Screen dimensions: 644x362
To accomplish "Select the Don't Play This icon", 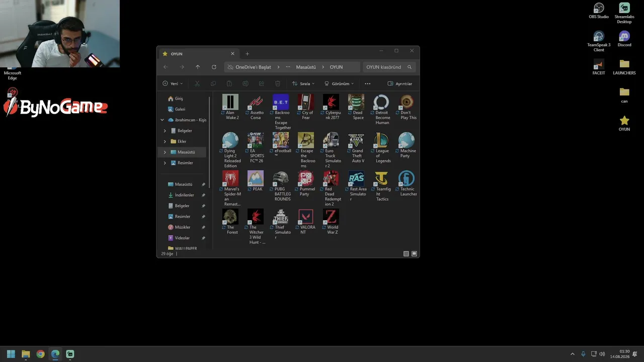I will pos(407,102).
